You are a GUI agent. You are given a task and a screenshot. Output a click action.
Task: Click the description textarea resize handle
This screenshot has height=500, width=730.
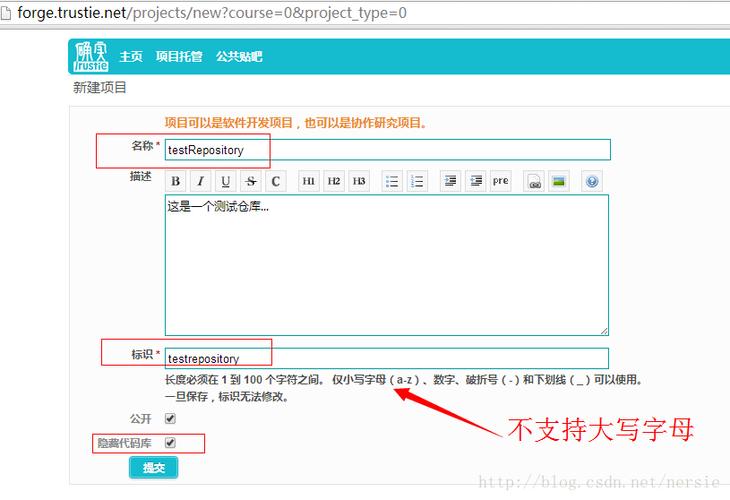(x=604, y=331)
